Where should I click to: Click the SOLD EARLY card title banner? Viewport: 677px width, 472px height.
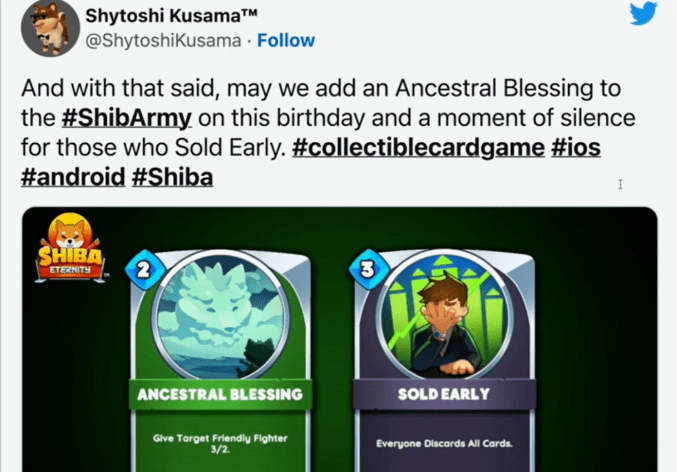[x=443, y=393]
